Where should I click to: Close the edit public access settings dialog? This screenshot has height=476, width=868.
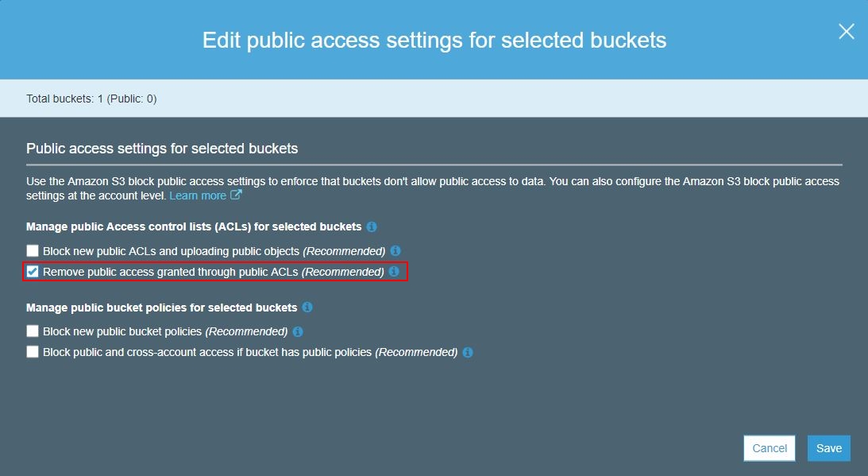pos(847,32)
